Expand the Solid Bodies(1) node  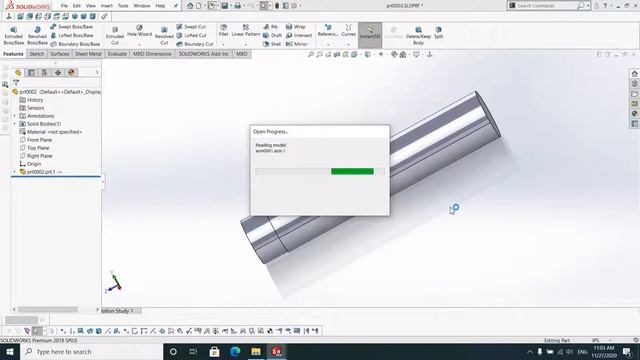(15, 124)
